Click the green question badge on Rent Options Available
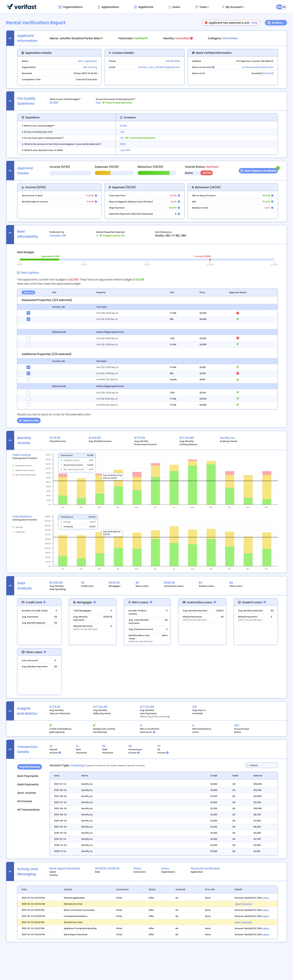The image size is (293, 980). [278, 168]
